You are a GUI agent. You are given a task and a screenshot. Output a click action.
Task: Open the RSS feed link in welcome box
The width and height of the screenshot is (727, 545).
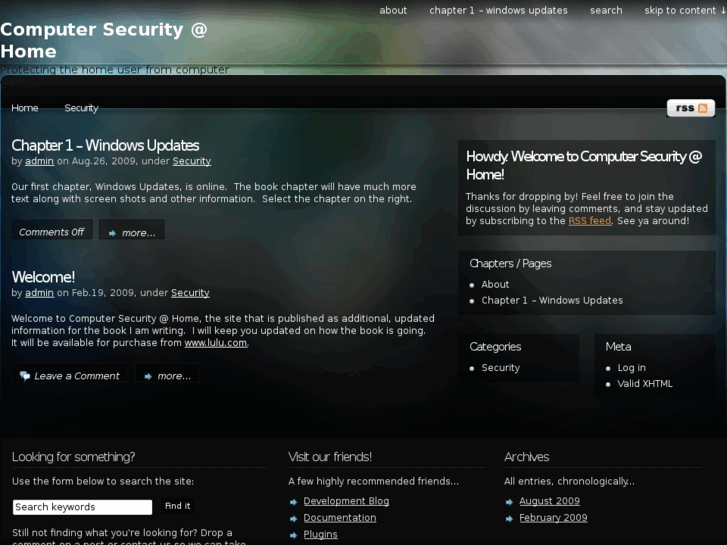[x=590, y=221]
